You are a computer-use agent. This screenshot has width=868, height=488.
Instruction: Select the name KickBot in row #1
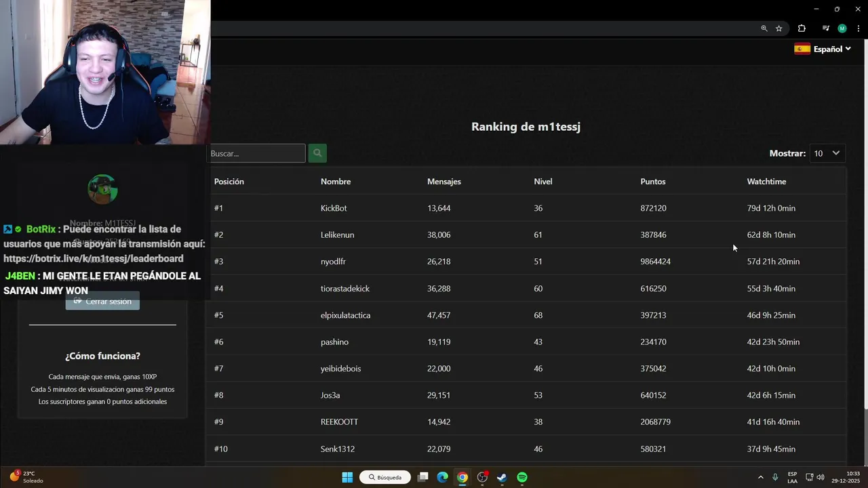[334, 208]
